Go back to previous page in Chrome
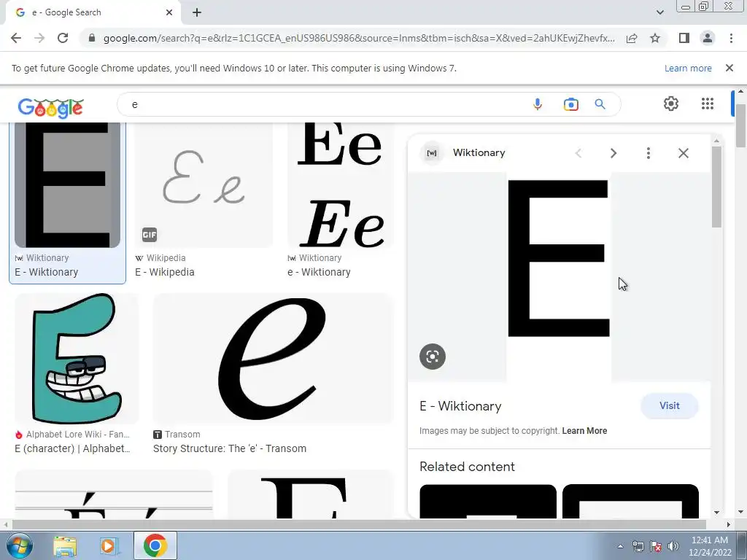Screen dimensions: 747x560 pyautogui.click(x=16, y=38)
